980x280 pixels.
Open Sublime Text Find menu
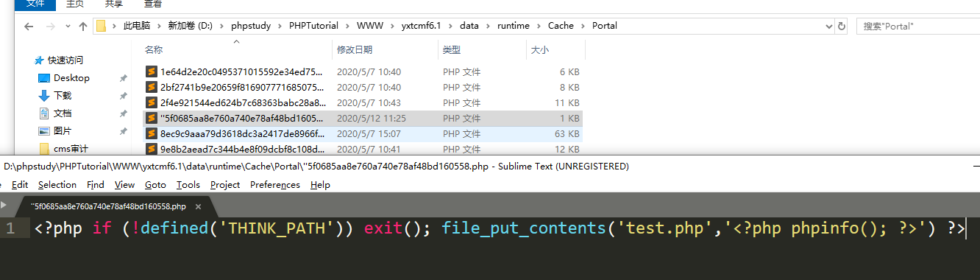pyautogui.click(x=96, y=185)
